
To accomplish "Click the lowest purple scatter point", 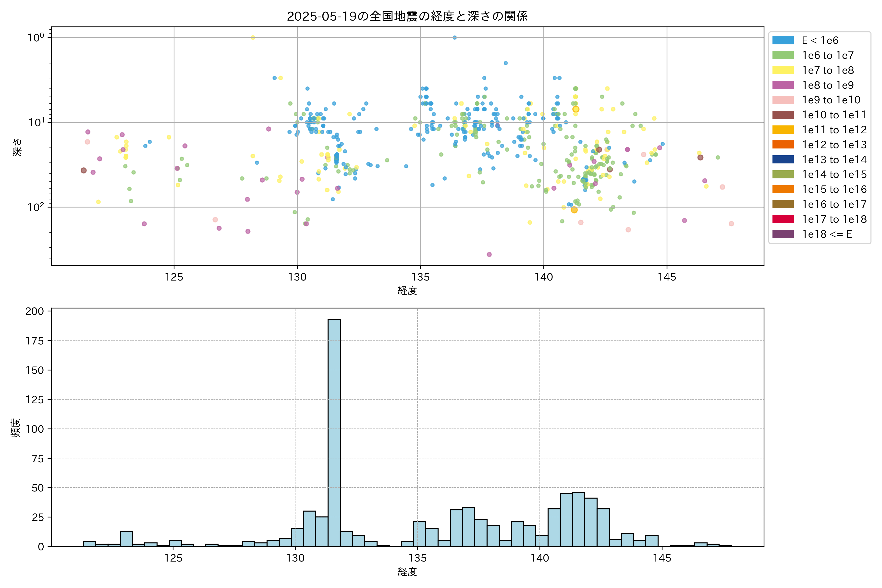I will point(489,255).
